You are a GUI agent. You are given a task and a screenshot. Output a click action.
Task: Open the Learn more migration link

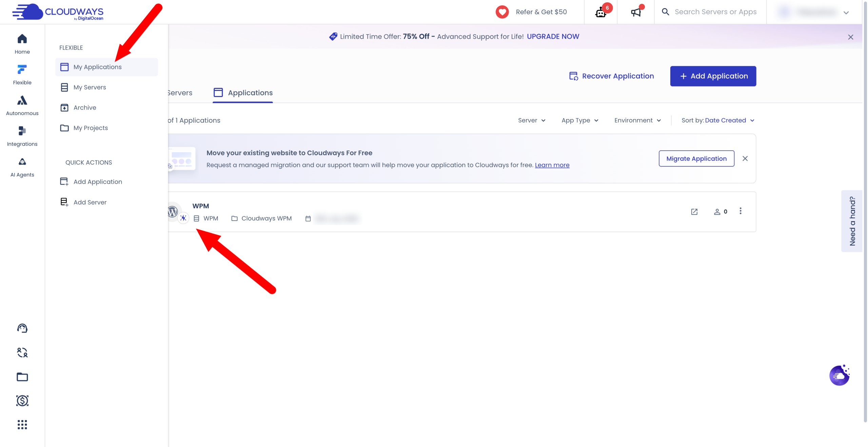(x=552, y=165)
